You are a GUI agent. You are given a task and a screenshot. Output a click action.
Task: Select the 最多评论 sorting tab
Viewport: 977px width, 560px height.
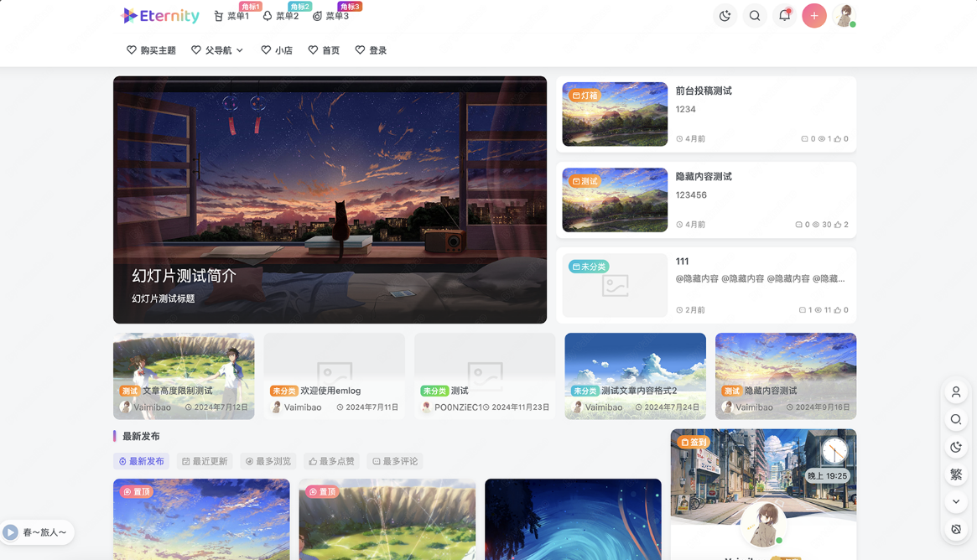395,461
